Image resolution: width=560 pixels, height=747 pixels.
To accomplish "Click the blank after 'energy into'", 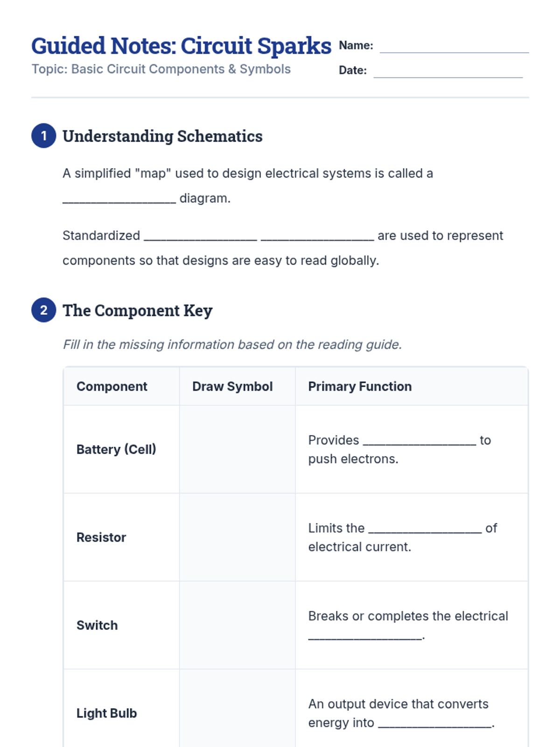I will (434, 723).
